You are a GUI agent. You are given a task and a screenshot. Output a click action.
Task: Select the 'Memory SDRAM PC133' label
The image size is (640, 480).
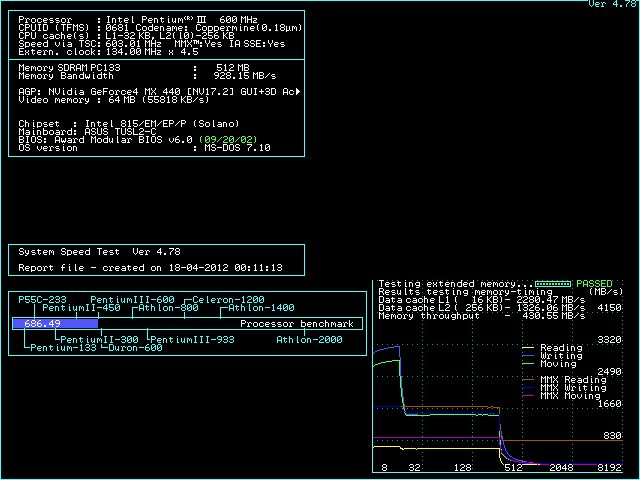[69, 68]
